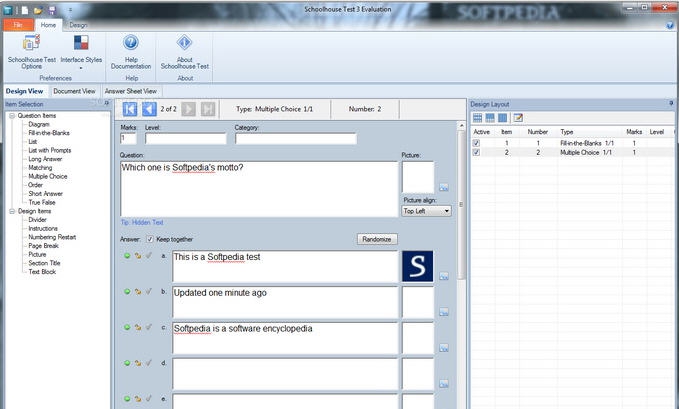The image size is (679, 409).
Task: Open Schoolhouse Test Options
Action: [32, 52]
